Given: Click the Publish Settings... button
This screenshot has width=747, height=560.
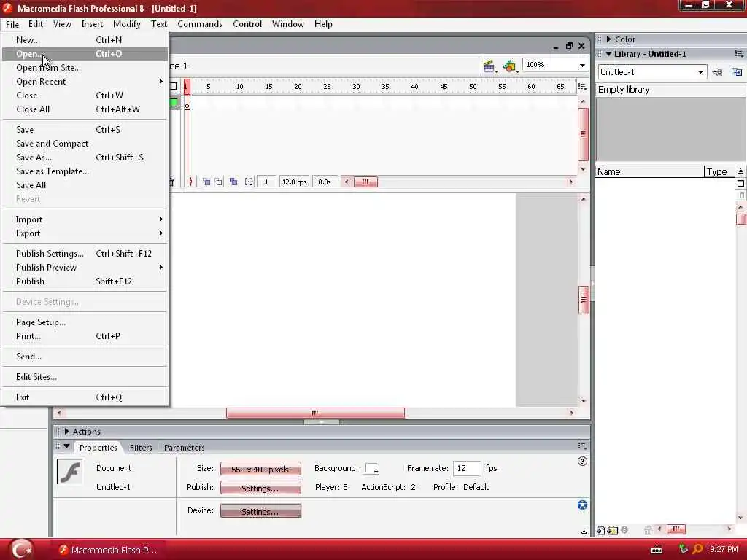Looking at the screenshot, I should (260, 488).
